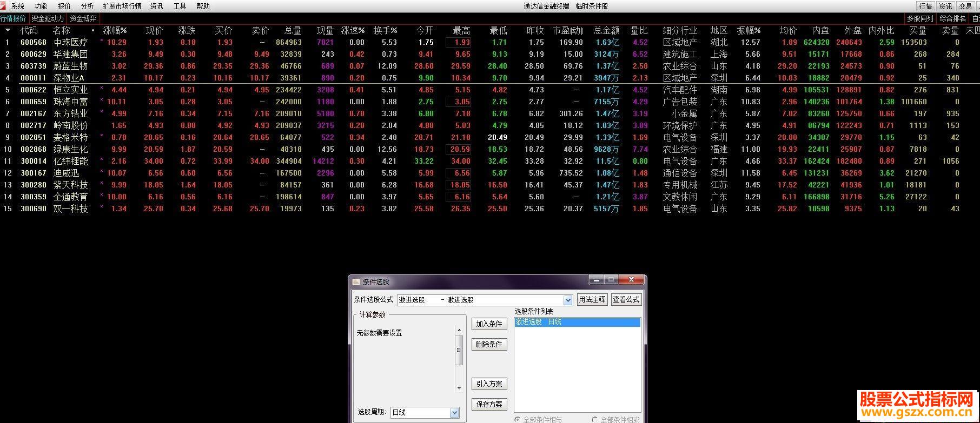Click the 删除条件 button

[x=489, y=344]
